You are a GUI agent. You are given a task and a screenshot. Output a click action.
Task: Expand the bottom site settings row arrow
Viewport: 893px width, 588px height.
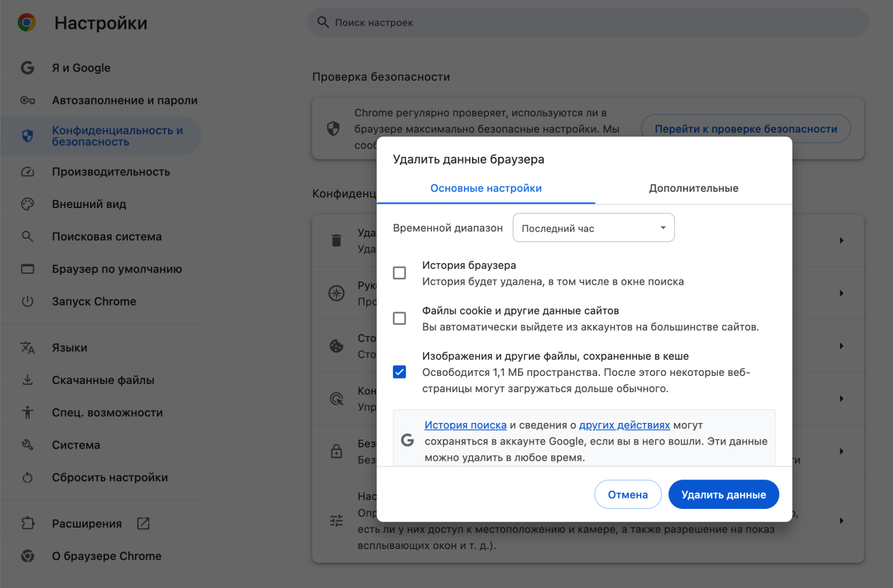[841, 521]
